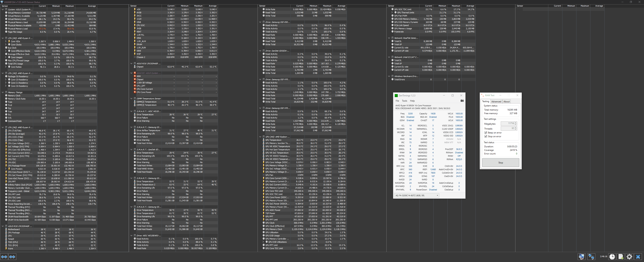Click the icon beside Framerate row
Viewport: 644px width, 262px height.
coord(392,32)
